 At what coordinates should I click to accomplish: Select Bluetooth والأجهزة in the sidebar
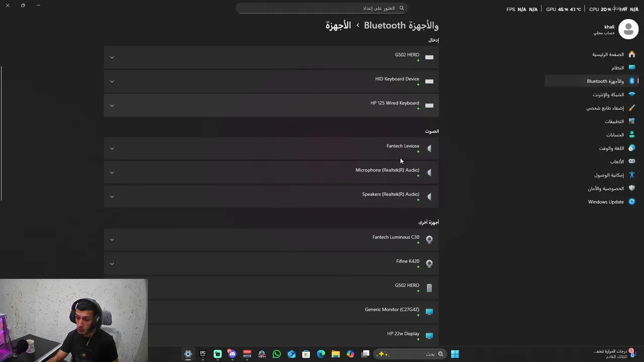tap(592, 81)
